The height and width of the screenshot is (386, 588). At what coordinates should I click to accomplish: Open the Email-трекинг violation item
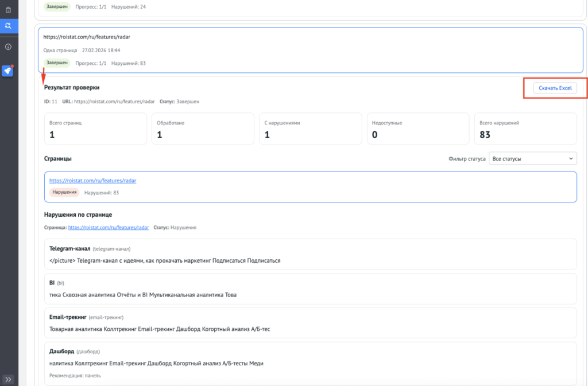click(x=310, y=322)
